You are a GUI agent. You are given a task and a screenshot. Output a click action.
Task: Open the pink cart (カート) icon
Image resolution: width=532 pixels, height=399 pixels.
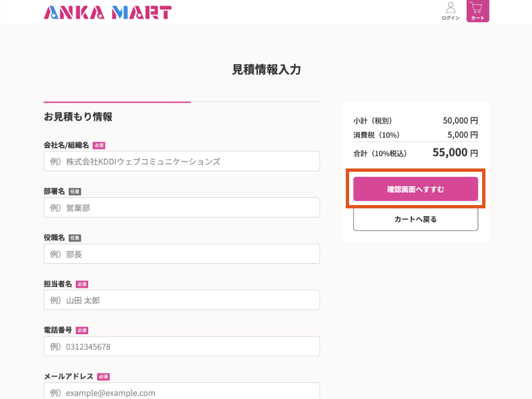478,11
